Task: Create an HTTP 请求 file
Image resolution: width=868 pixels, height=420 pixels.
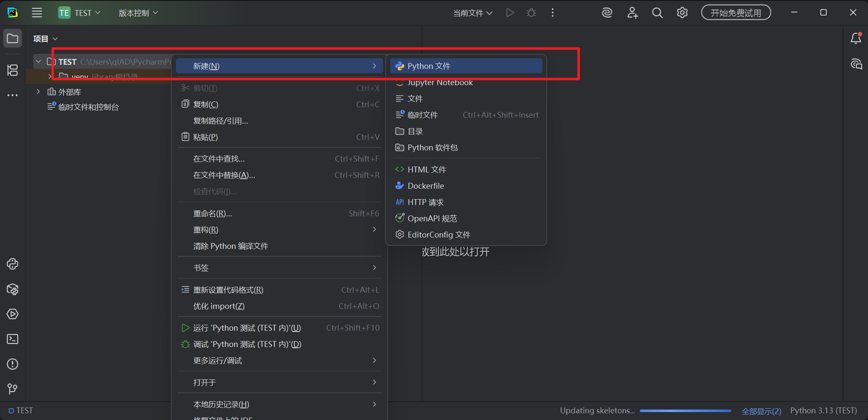Action: [x=466, y=202]
